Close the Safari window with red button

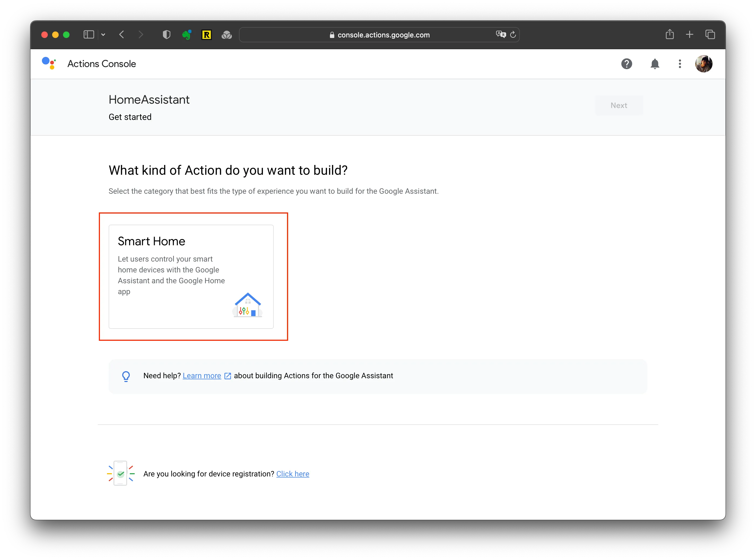tap(45, 34)
